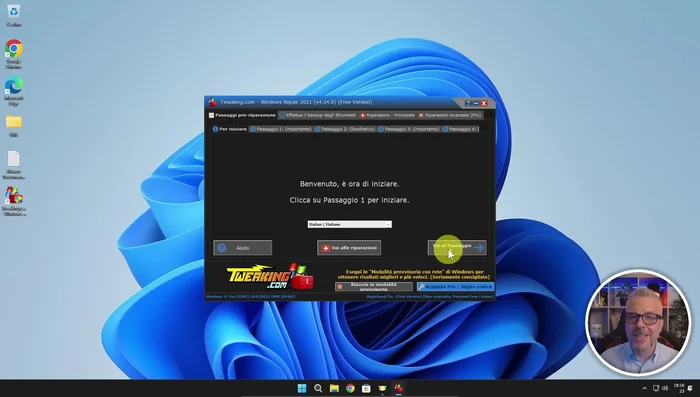Screen dimensions: 700x397
Task: Select Tweaking Windows Repair desktop shortcut
Action: pos(13,201)
